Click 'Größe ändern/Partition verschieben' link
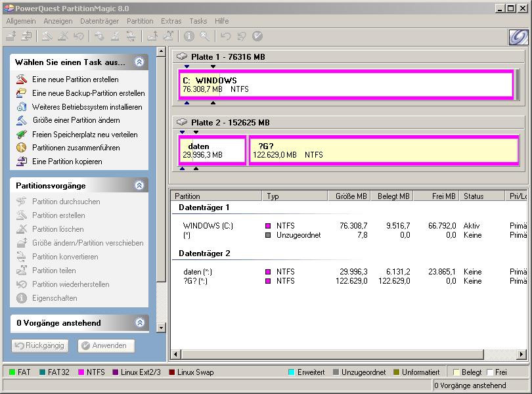Screen dimensions: 532x394 click(x=88, y=243)
